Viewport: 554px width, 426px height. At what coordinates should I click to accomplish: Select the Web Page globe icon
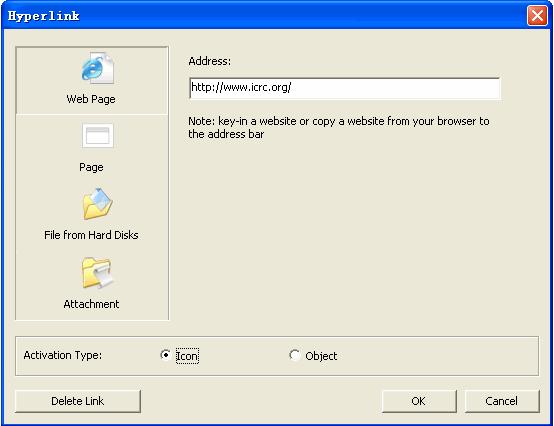pyautogui.click(x=98, y=68)
